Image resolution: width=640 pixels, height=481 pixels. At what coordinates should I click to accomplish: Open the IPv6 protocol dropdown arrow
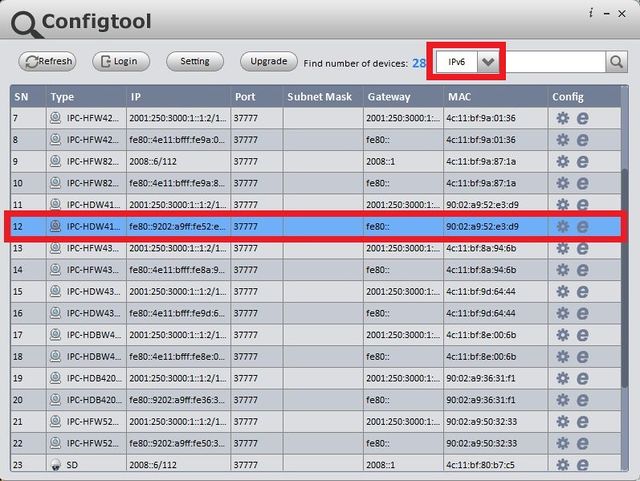coord(488,62)
